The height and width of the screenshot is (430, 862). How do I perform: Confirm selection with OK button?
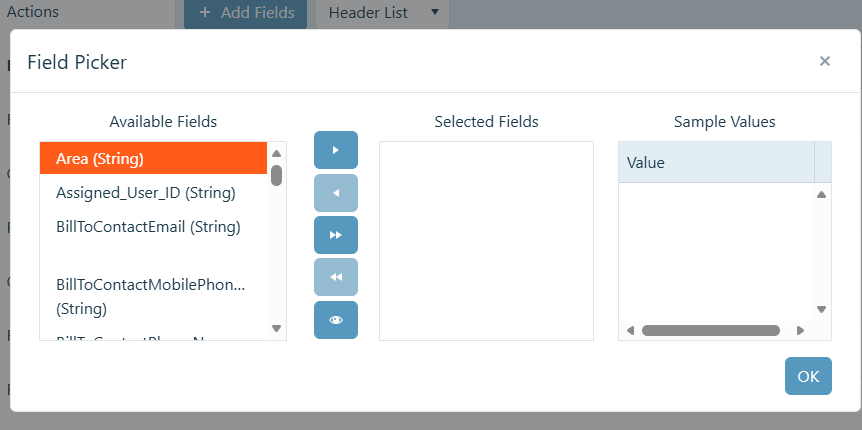[808, 376]
